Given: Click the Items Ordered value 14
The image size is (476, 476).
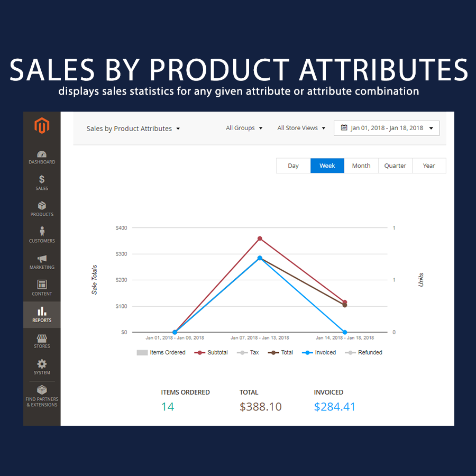Looking at the screenshot, I should (x=168, y=407).
